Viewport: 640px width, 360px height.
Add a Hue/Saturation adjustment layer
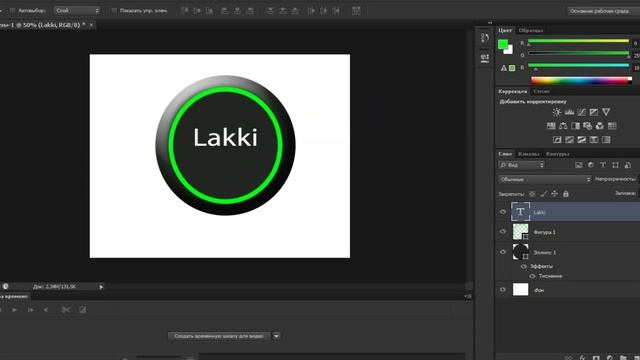pyautogui.click(x=551, y=126)
